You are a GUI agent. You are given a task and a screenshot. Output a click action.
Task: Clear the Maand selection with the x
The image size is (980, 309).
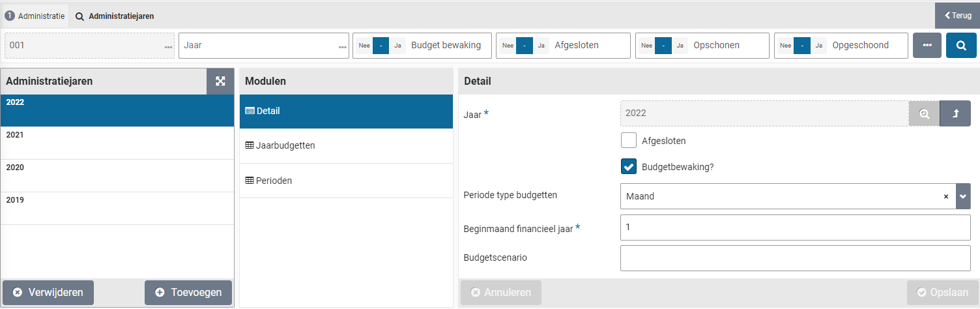945,196
